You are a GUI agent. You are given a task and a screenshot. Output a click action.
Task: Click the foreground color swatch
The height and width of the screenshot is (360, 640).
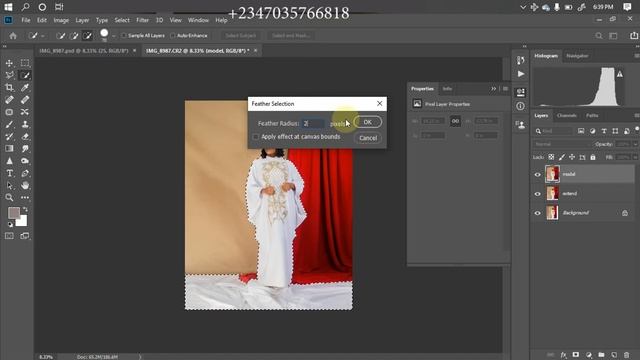[x=14, y=213]
